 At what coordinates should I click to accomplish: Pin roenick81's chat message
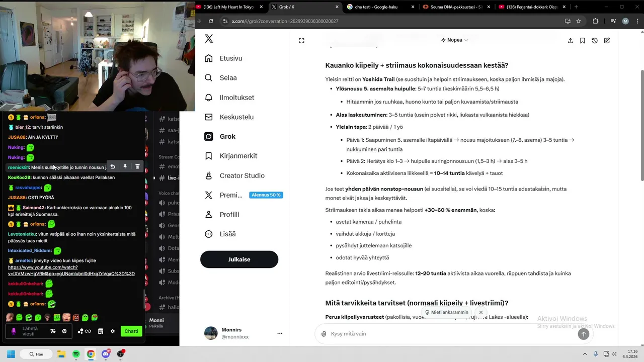click(x=125, y=166)
